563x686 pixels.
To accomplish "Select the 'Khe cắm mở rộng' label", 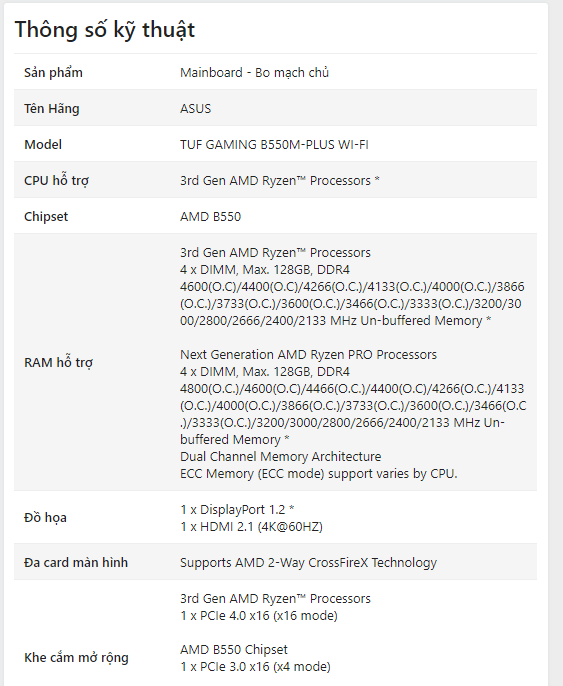I will [77, 658].
